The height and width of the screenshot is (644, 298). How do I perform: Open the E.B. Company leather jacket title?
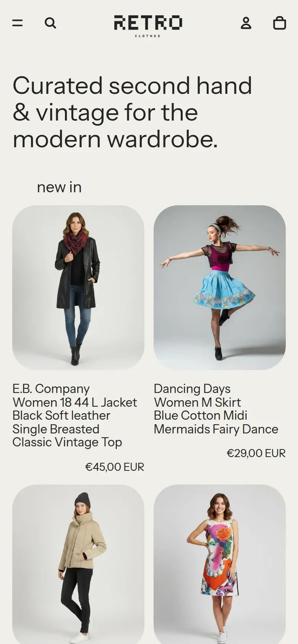point(74,415)
